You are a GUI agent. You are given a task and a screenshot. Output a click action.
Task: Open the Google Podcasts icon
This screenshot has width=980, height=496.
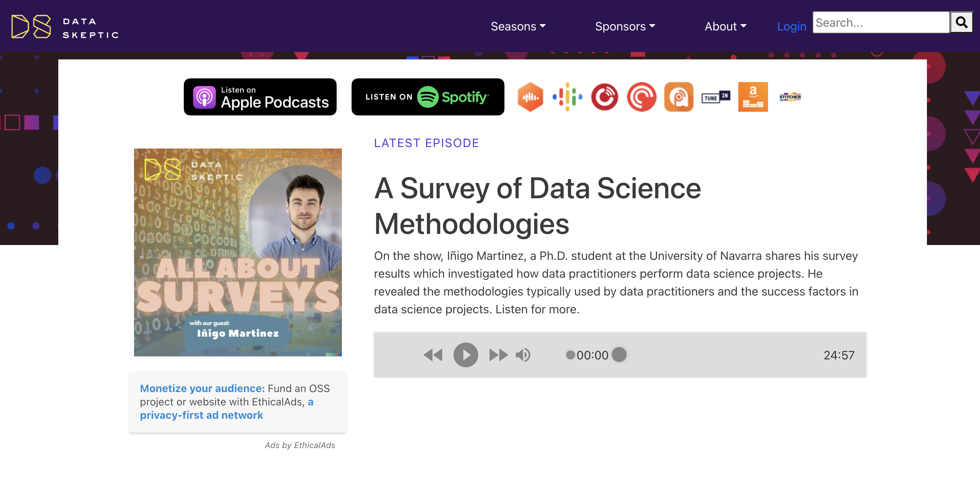coord(567,97)
